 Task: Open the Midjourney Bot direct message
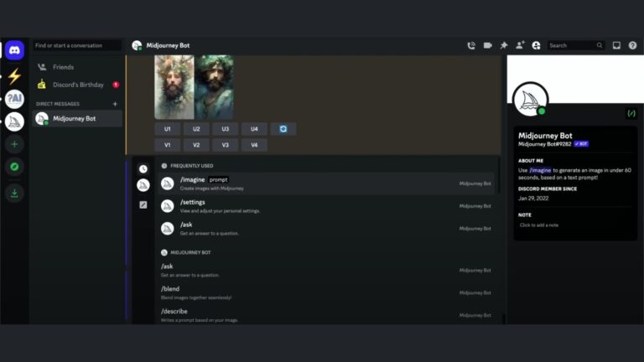(77, 119)
